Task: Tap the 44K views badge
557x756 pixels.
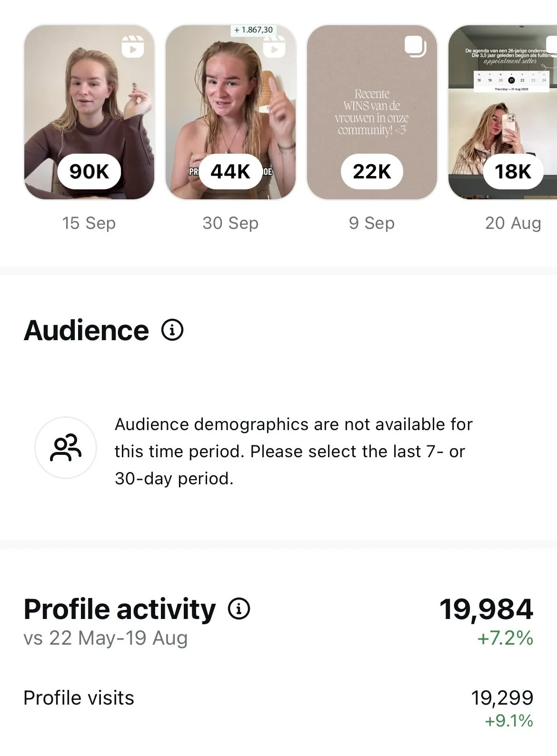Action: click(230, 171)
